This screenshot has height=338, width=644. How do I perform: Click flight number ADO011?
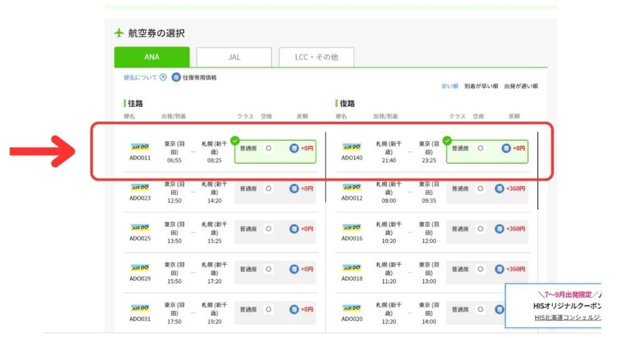click(x=140, y=158)
